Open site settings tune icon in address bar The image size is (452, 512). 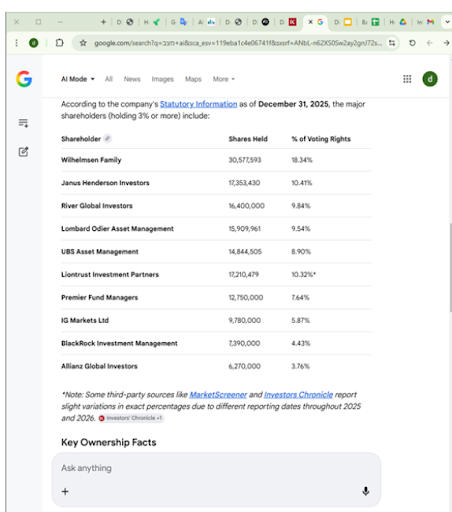point(392,43)
